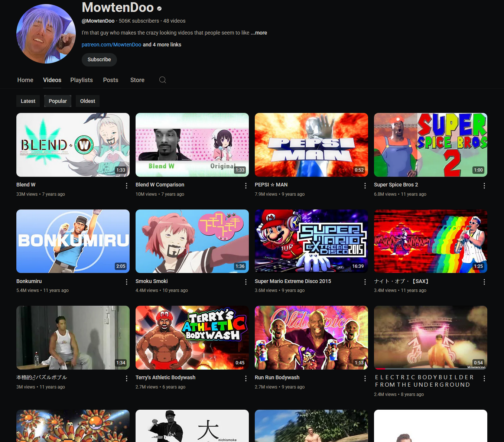Open the 'Terry's Athletic Bodywash' title link
Viewport: 504px width, 442px height.
pyautogui.click(x=165, y=377)
